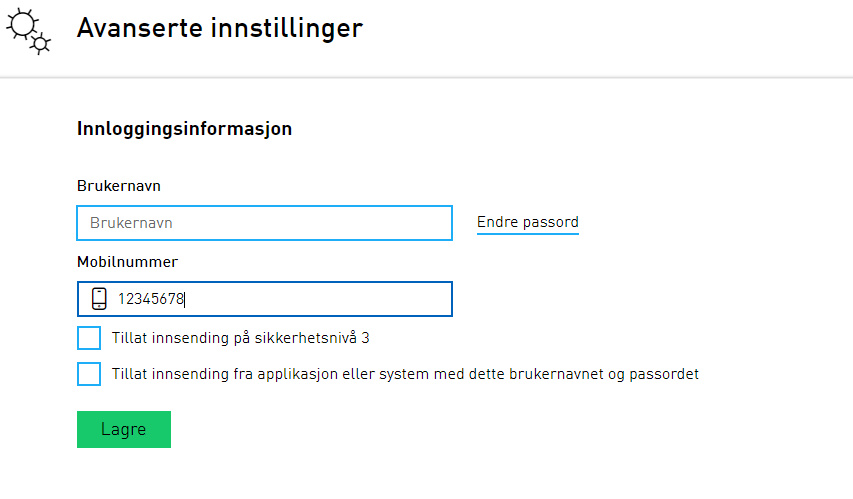Viewport: 853px width, 499px height.
Task: Click the Avanserte innstillinger page title
Action: [219, 28]
